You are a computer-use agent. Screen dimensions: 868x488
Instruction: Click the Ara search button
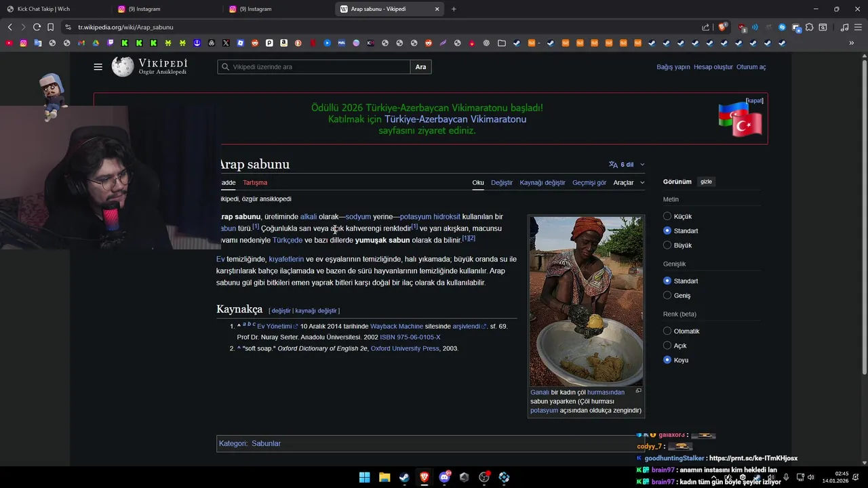click(420, 67)
